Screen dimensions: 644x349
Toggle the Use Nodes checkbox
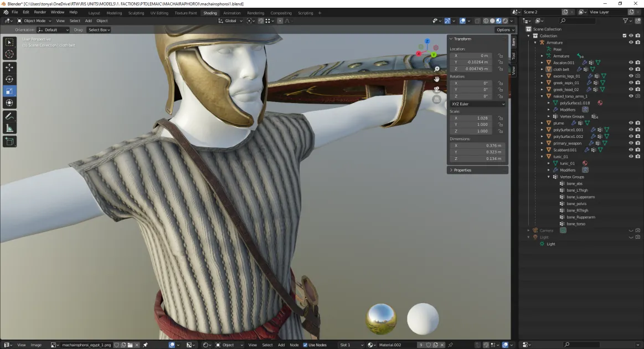305,345
